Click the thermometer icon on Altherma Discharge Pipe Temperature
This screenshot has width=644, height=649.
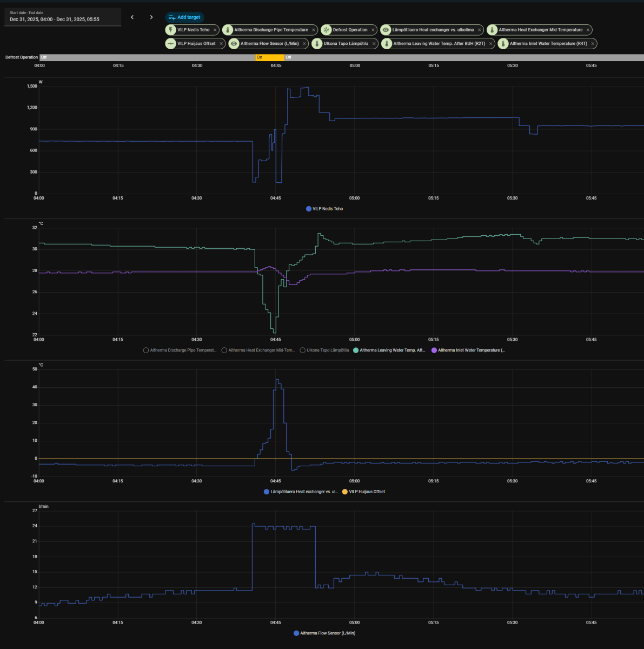pyautogui.click(x=228, y=30)
